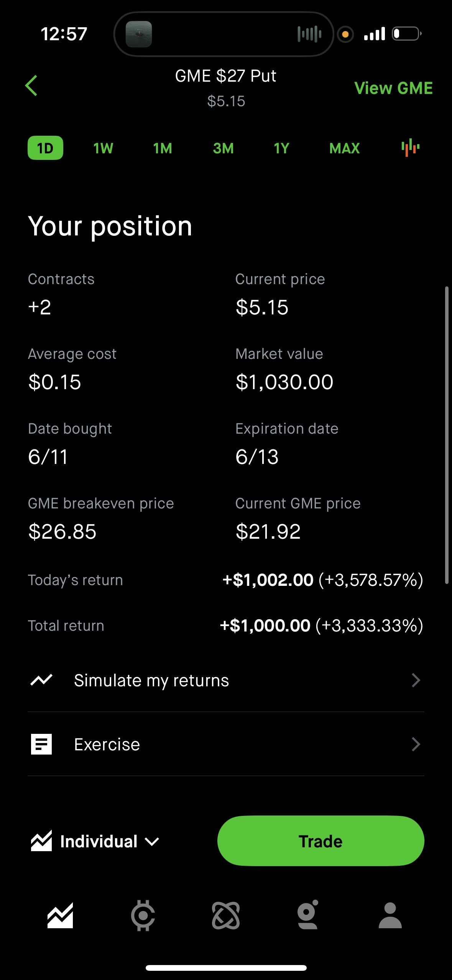
Task: Select the MAX range tab
Action: (x=344, y=148)
